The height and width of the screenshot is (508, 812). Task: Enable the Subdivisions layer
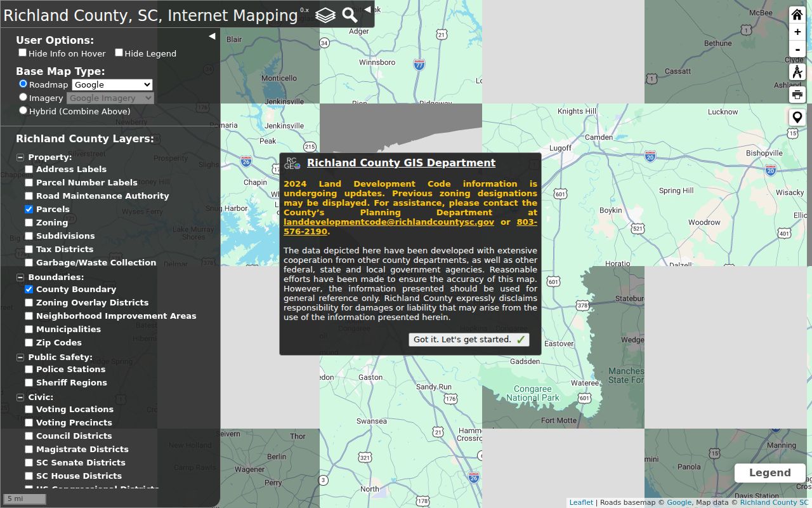(x=29, y=236)
